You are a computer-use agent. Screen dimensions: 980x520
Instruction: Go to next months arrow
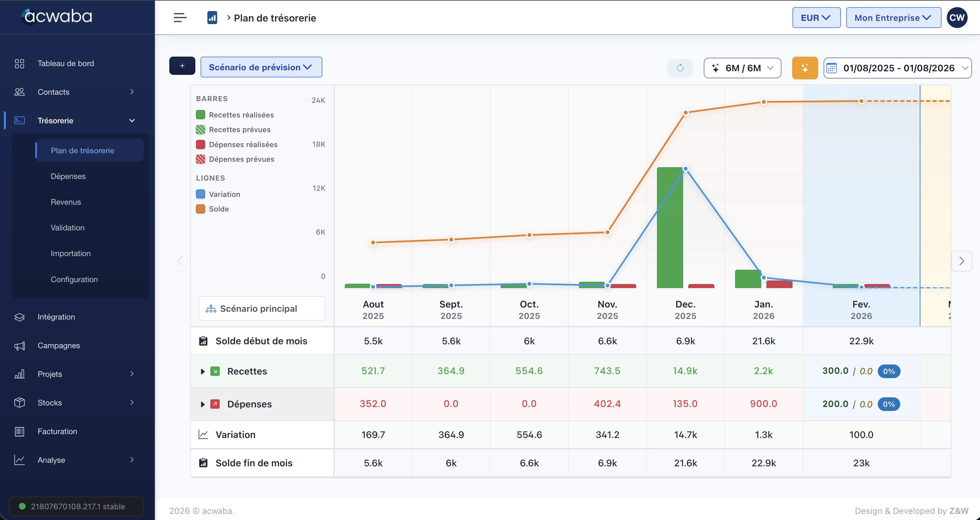coord(961,261)
